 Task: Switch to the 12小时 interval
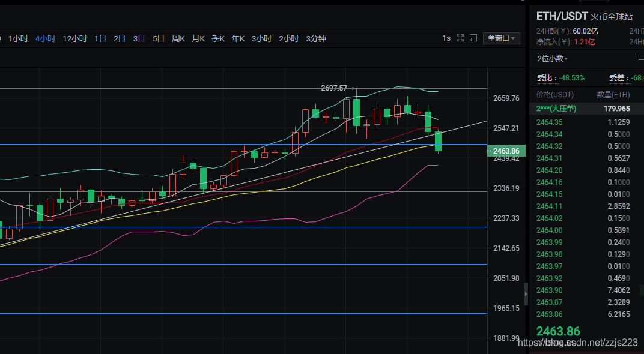point(74,38)
